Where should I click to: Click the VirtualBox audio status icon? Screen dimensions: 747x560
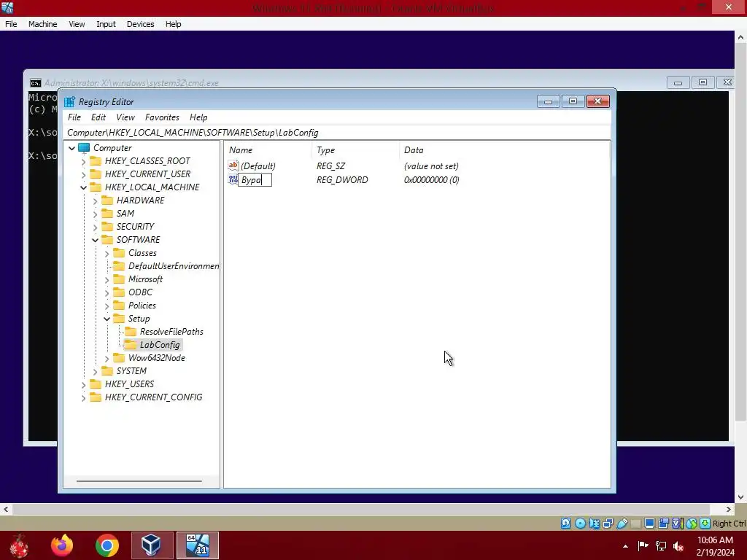pyautogui.click(x=594, y=524)
